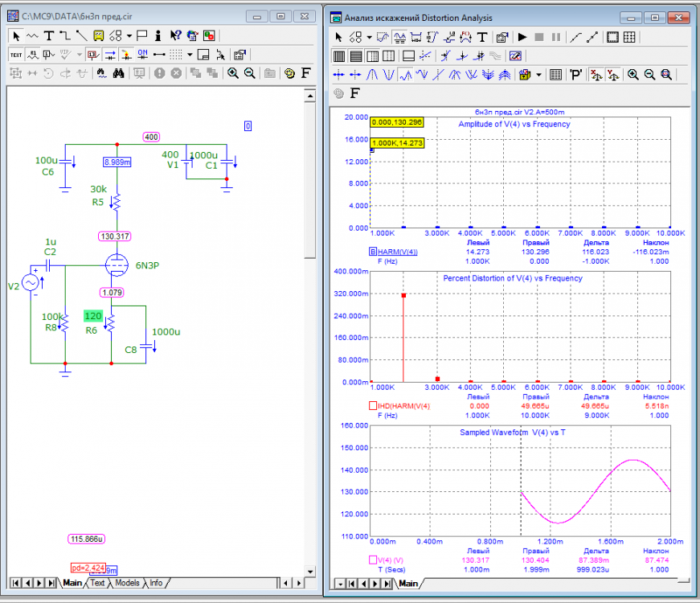Open the grid options dropdown arrow

pos(190,55)
